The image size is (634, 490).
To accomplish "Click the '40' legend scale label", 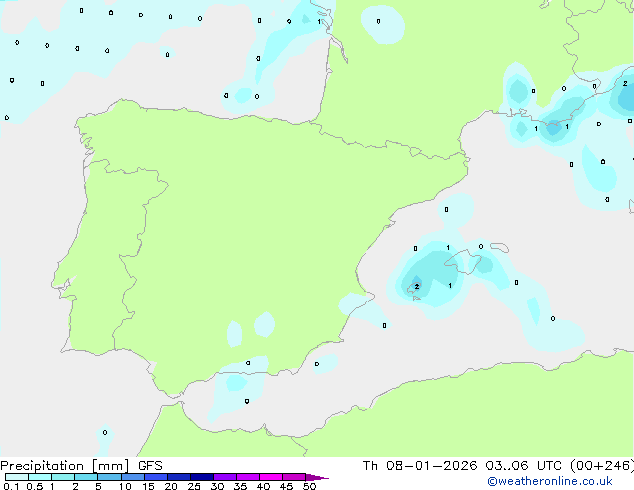I will coord(263,486).
